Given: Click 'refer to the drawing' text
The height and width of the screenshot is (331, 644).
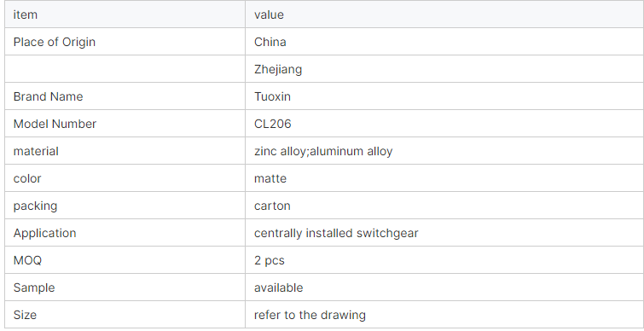Looking at the screenshot, I should [x=310, y=315].
